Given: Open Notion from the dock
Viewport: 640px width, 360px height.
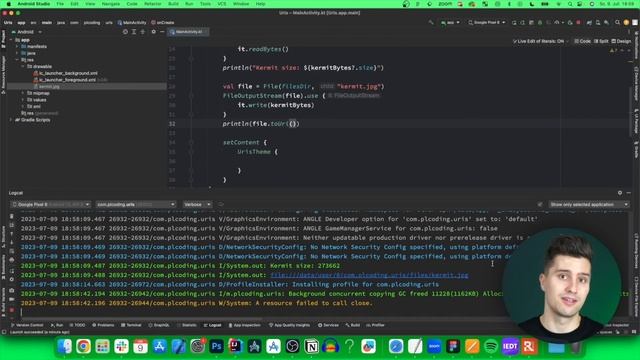Looking at the screenshot, I should tap(311, 347).
